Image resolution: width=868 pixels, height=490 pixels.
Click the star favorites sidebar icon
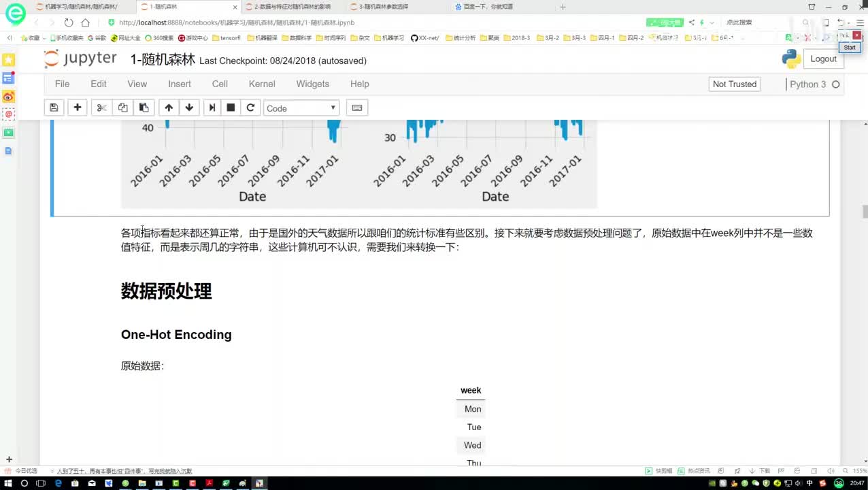click(8, 60)
